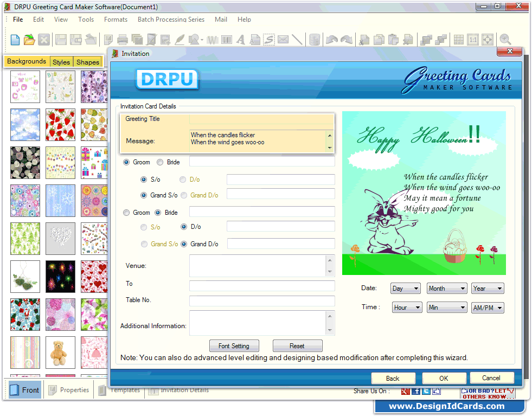The image size is (532, 416).
Task: Insert a barcode using the barcode icon
Action: point(227,40)
